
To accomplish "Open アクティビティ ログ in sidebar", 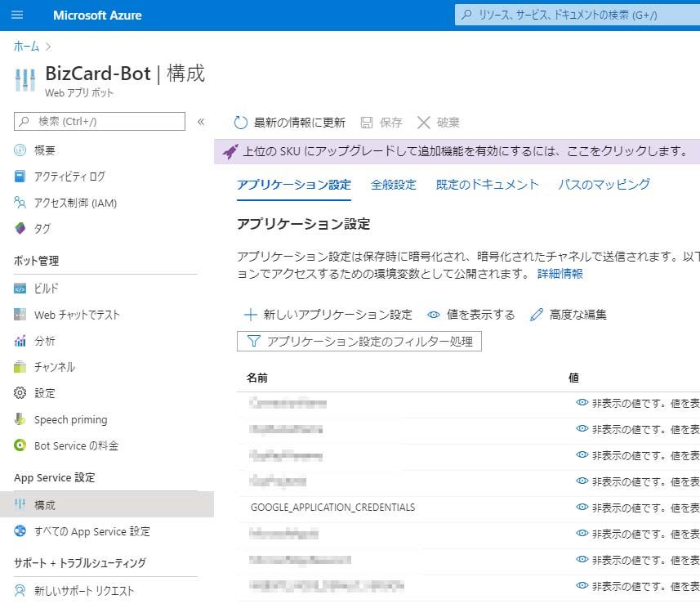I will [x=69, y=177].
